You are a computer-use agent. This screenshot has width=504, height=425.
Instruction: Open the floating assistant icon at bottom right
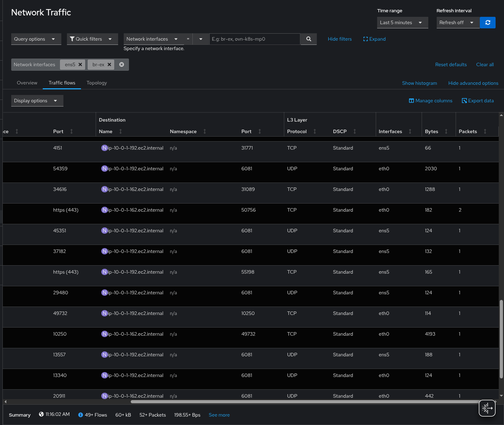[x=487, y=408]
